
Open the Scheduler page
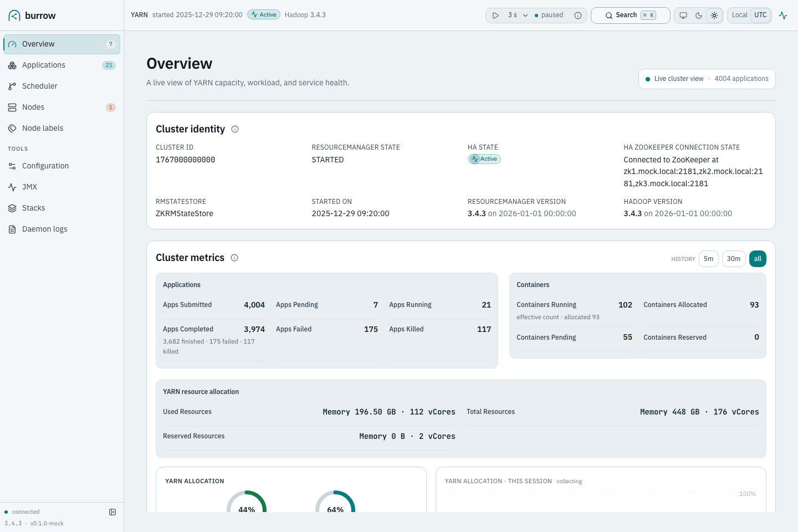click(x=62, y=86)
